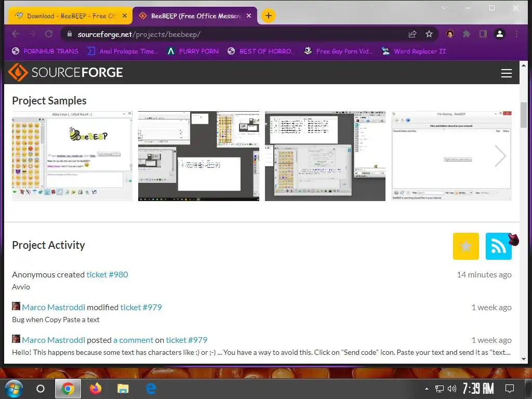Click the 7:39 AM taskbar clock
The image size is (532, 399).
coord(478,388)
